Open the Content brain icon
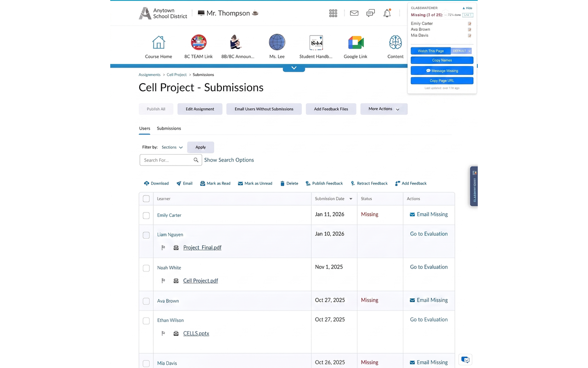588x368 pixels. coord(395,42)
